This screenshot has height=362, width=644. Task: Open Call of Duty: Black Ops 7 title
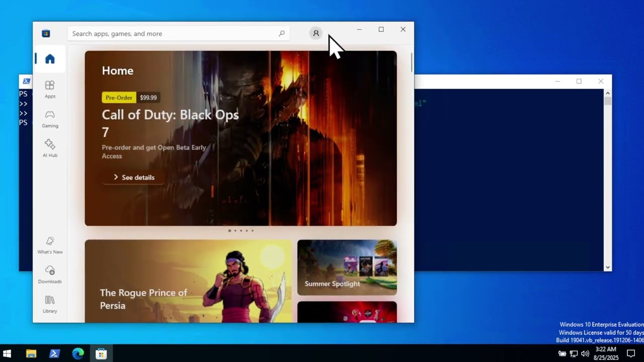tap(170, 123)
